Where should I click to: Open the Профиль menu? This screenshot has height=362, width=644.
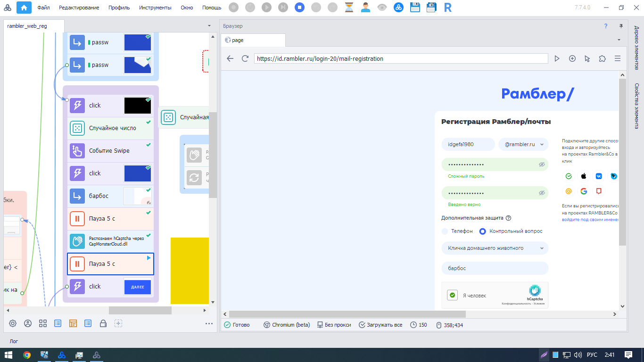point(119,8)
